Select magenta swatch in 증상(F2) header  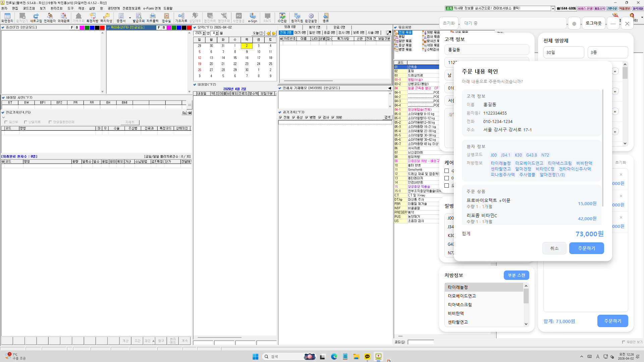click(x=82, y=28)
